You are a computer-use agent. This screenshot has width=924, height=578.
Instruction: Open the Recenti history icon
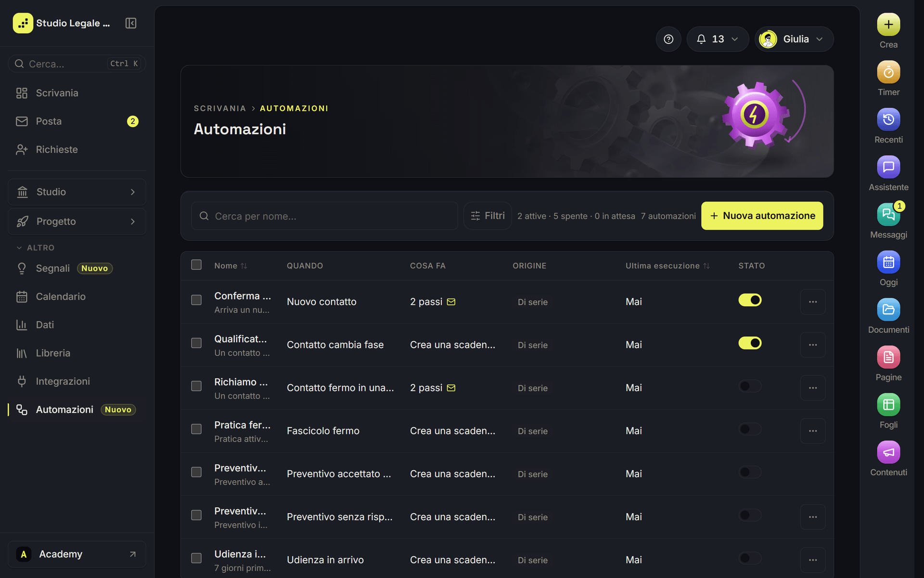888,120
